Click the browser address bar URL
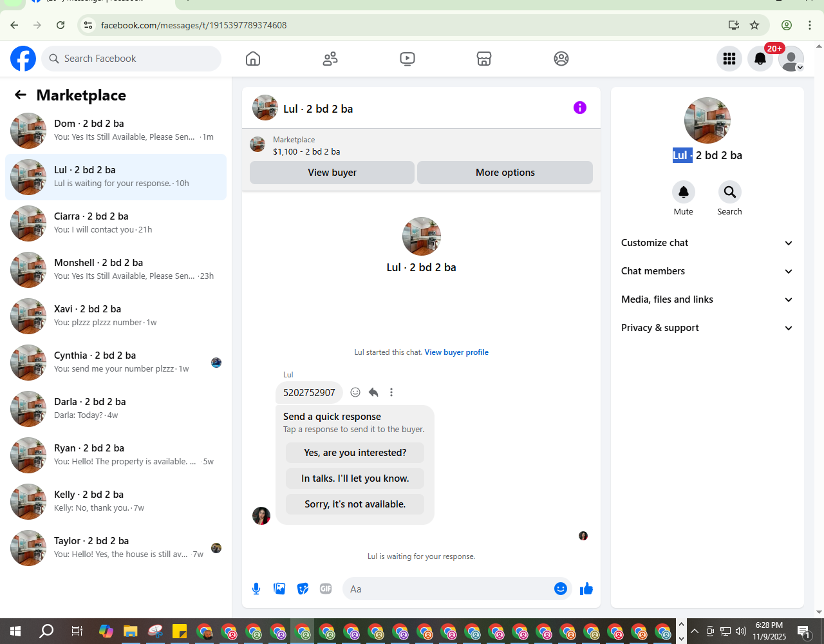 coord(194,25)
